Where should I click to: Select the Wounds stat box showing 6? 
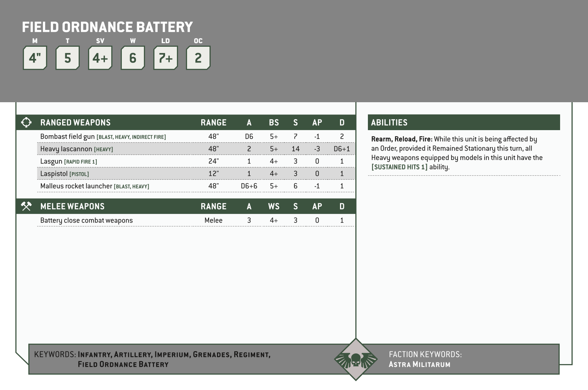133,57
